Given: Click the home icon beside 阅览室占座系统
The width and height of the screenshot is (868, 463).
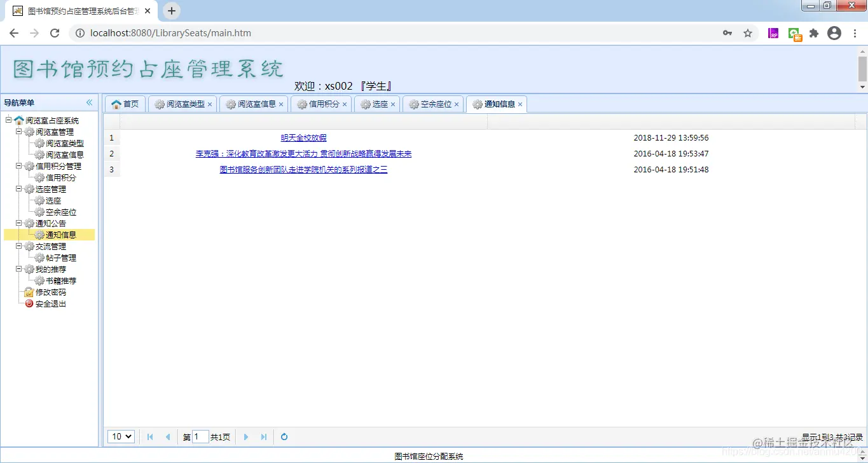Looking at the screenshot, I should point(19,120).
